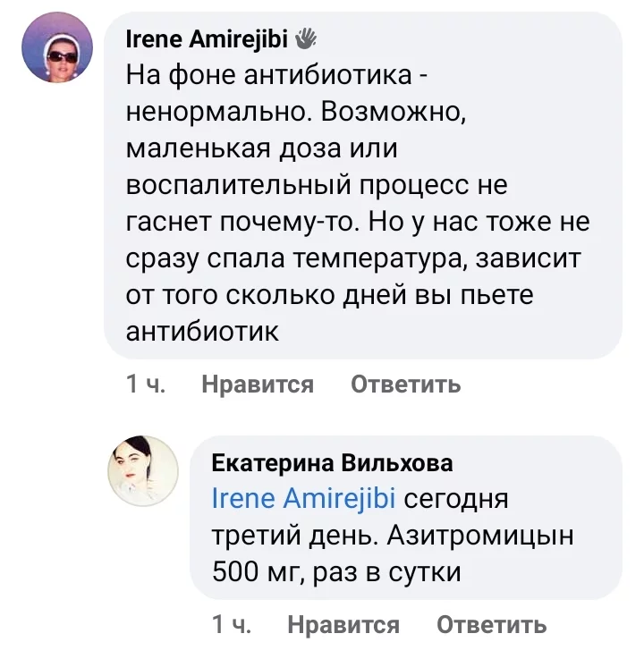Click the '500 мг, раз в сутки' line

pos(336,570)
